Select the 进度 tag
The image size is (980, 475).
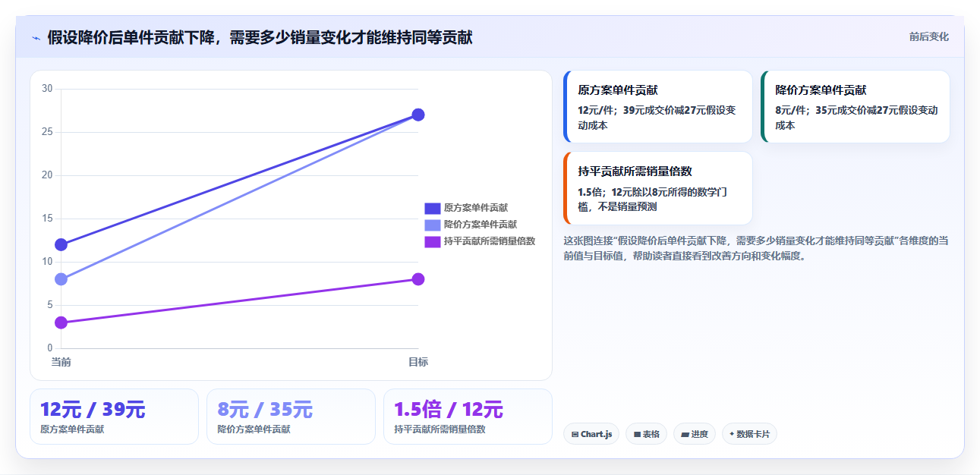coord(695,434)
